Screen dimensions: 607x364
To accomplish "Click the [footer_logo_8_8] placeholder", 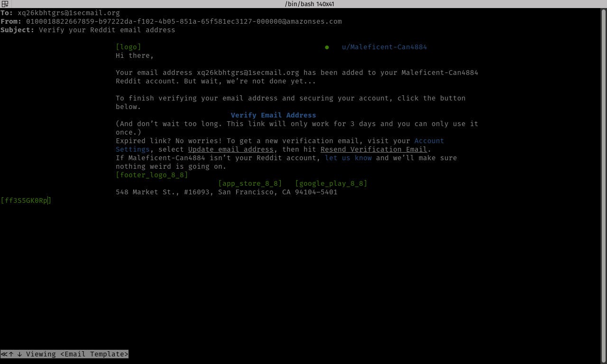I will click(x=152, y=175).
